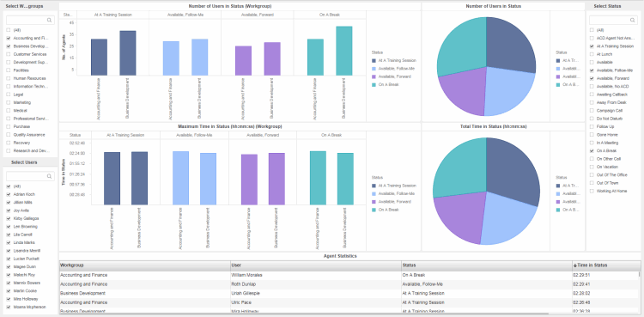This screenshot has height=317, width=644.
Task: Click the Workgroup column header
Action: click(144, 265)
